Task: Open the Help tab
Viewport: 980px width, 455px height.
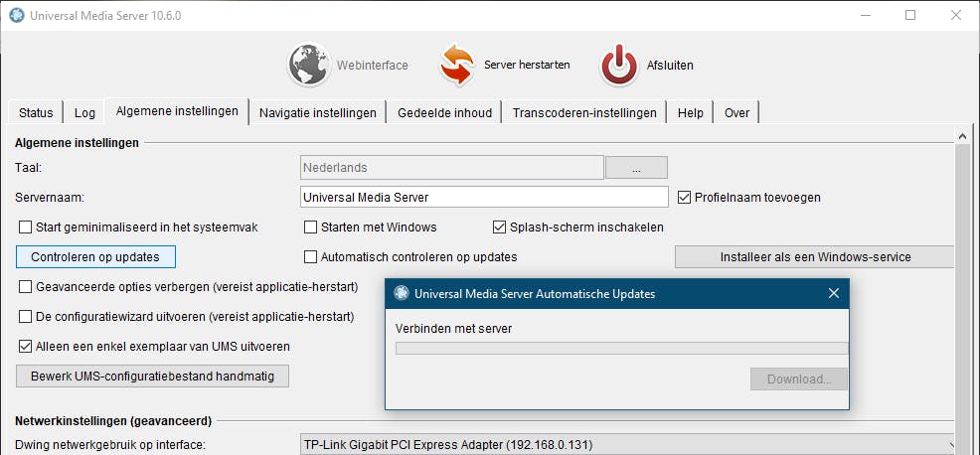Action: point(691,113)
